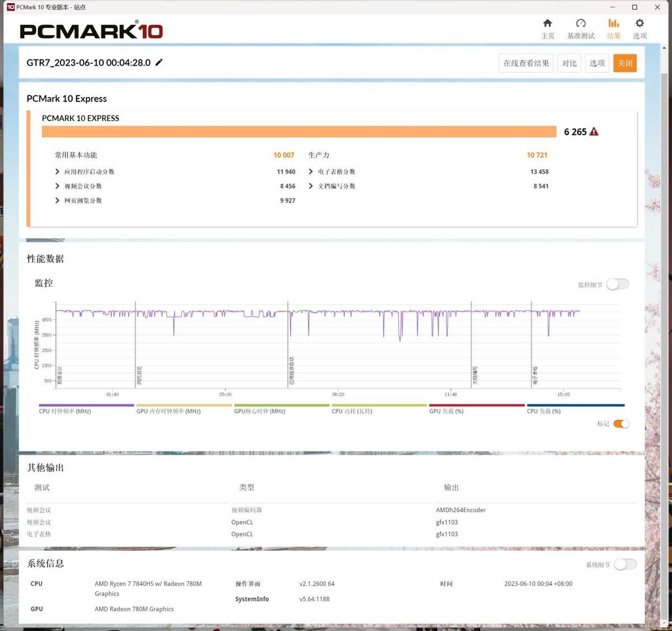Click the orange close result button
The width and height of the screenshot is (672, 631).
(x=624, y=63)
